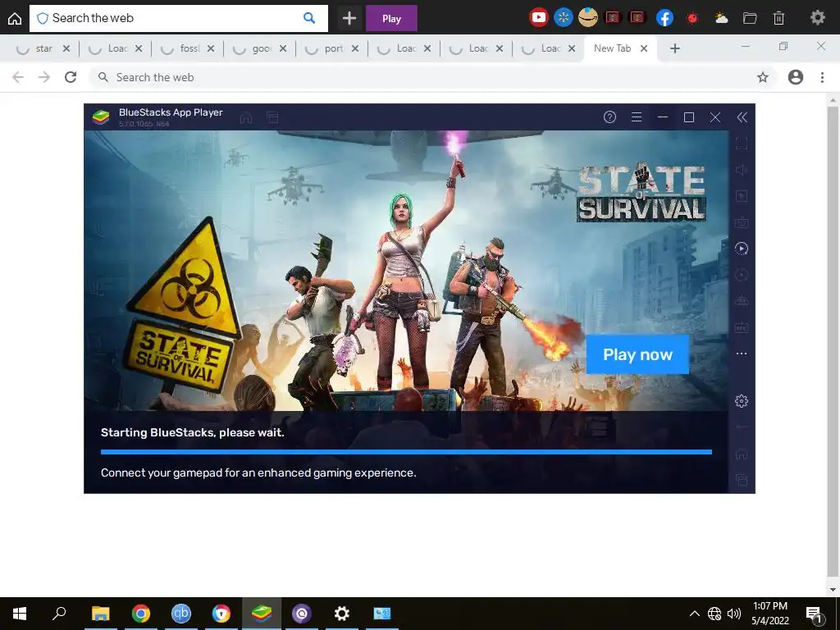Open the volume tray icon
The image size is (840, 630).
click(734, 614)
